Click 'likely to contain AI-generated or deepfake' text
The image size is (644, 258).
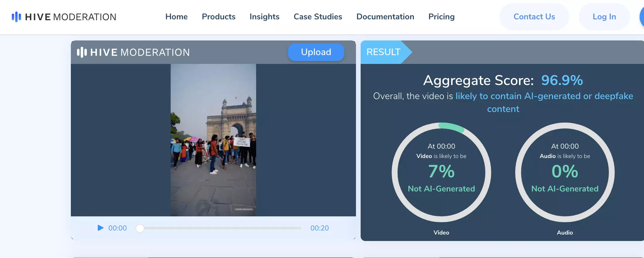544,96
